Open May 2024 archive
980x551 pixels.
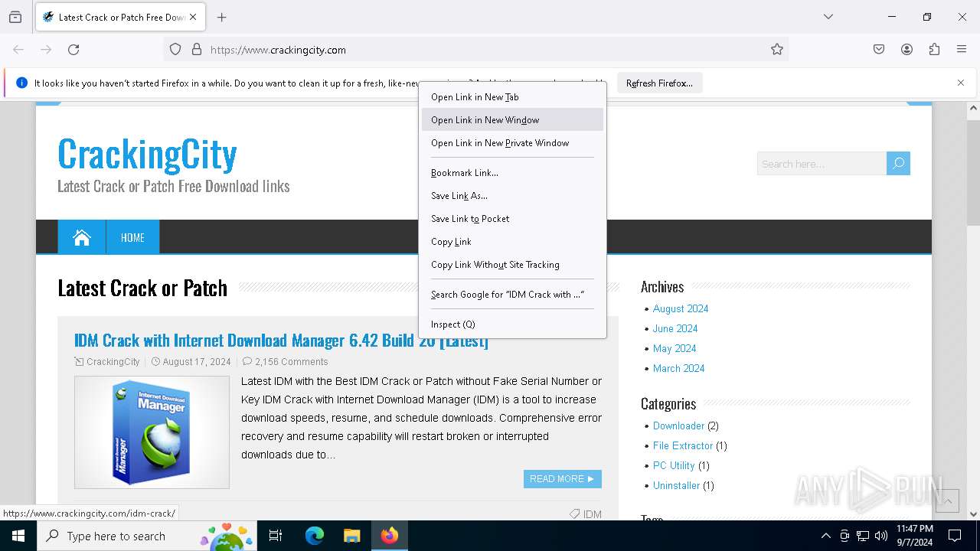[x=675, y=349]
